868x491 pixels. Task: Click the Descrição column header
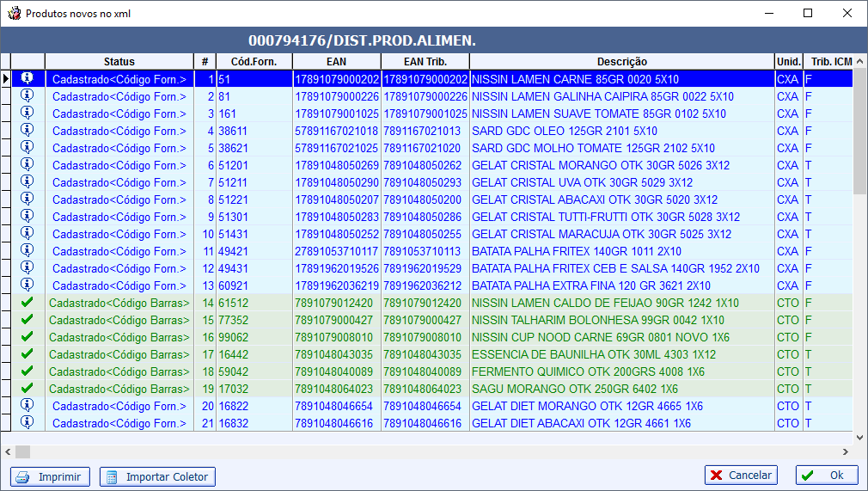click(x=622, y=62)
